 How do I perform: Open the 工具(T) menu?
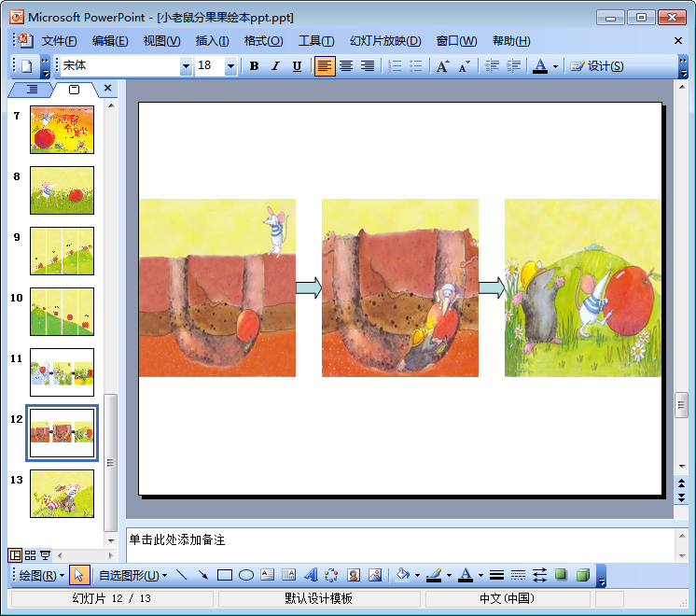(316, 41)
